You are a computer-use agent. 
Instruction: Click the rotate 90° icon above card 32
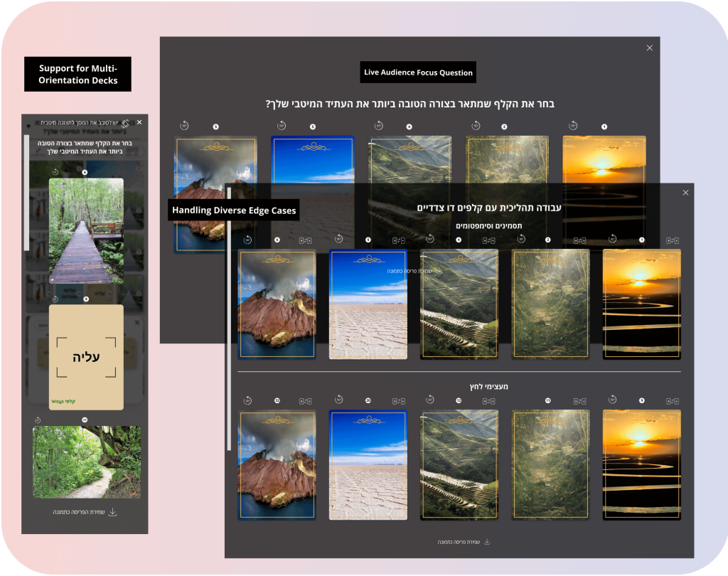[247, 400]
